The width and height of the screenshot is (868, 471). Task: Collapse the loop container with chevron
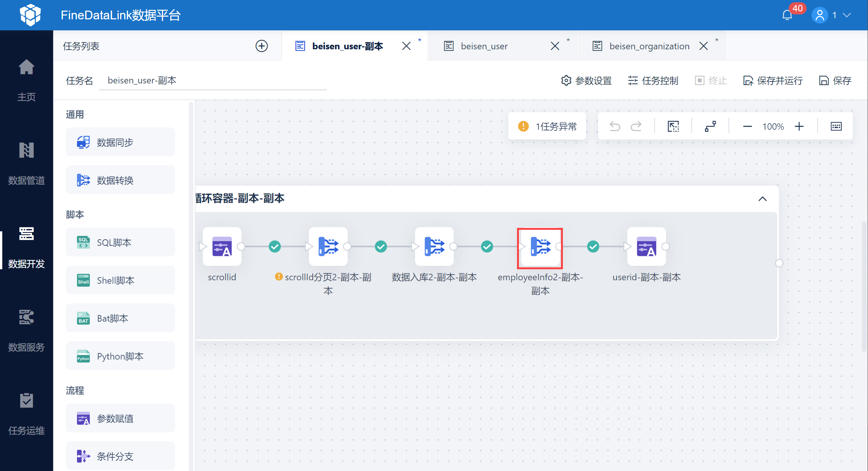click(763, 199)
